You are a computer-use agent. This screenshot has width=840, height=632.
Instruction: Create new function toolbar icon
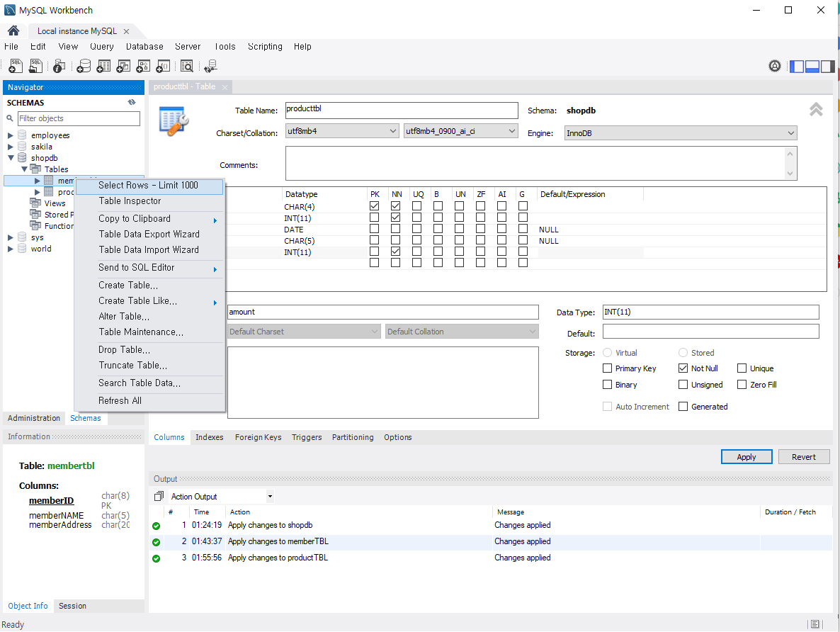coord(163,66)
